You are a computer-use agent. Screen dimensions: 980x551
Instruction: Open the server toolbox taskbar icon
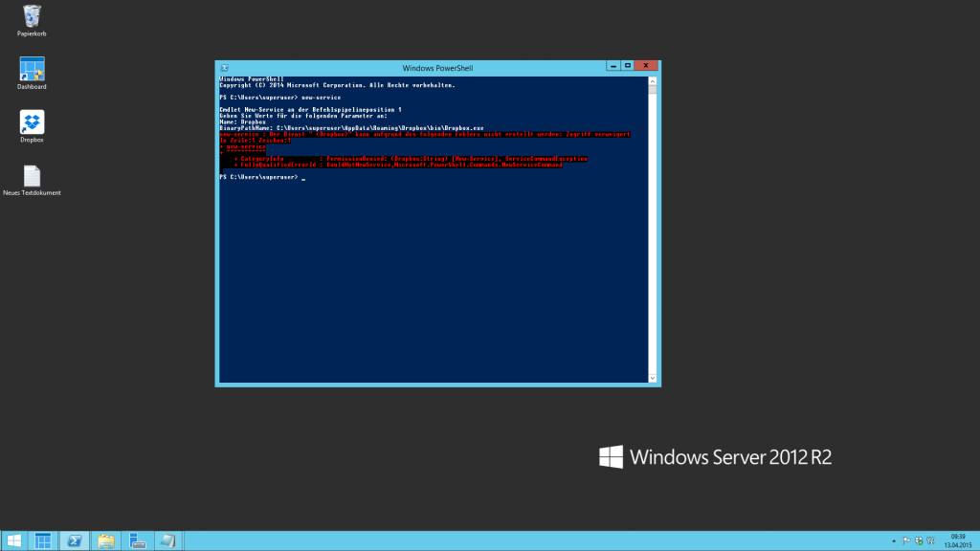[137, 541]
